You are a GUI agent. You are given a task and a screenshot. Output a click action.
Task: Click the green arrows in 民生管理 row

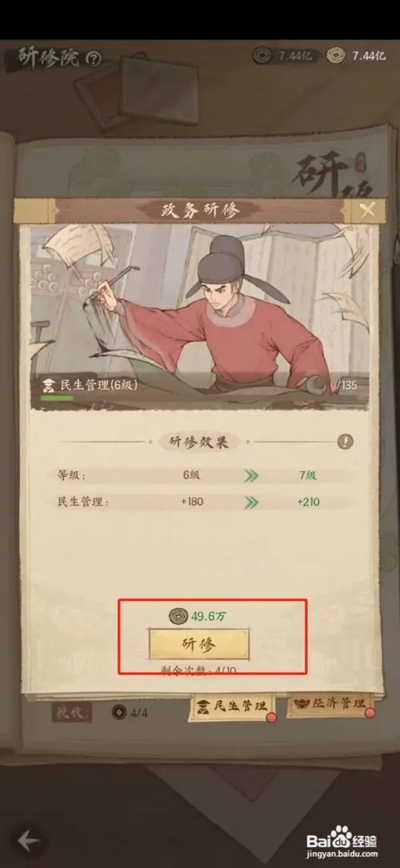[251, 502]
